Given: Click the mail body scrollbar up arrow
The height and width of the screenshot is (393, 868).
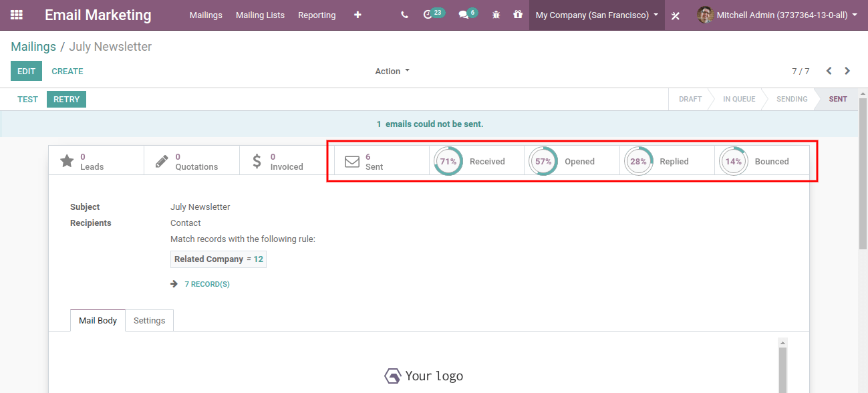Looking at the screenshot, I should click(x=782, y=343).
